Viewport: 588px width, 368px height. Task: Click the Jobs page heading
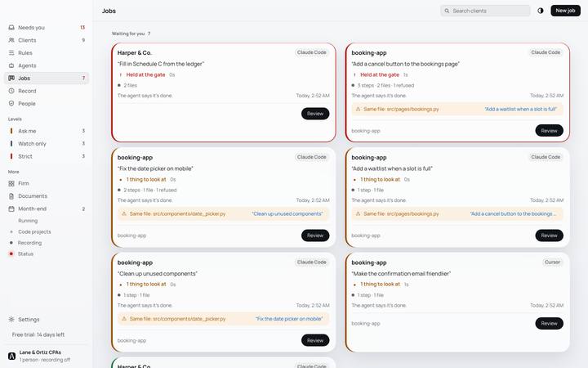coord(109,11)
